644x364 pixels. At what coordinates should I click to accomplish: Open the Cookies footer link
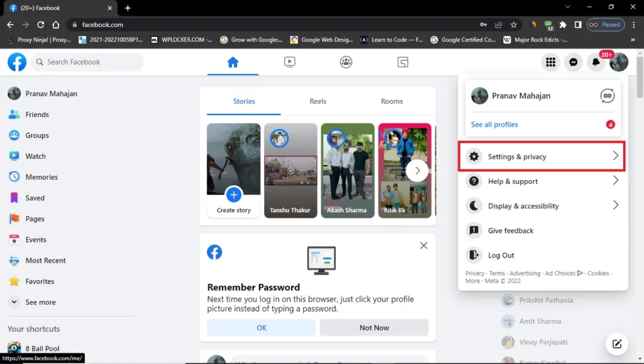point(598,273)
